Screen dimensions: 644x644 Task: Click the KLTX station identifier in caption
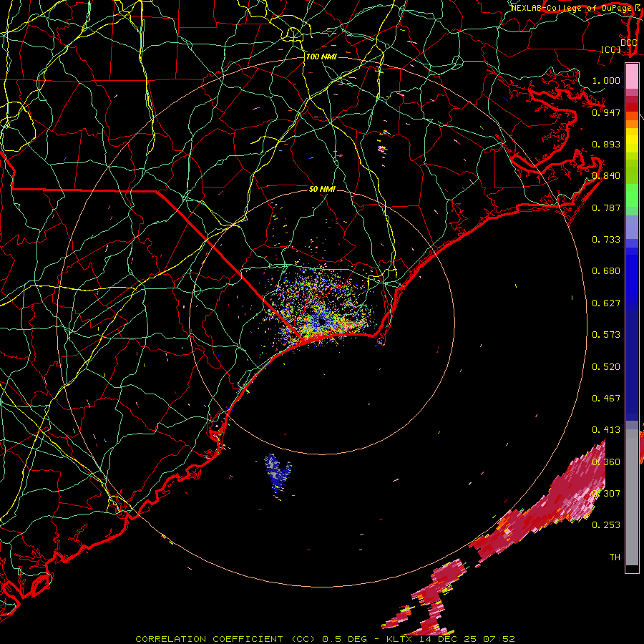pos(400,639)
